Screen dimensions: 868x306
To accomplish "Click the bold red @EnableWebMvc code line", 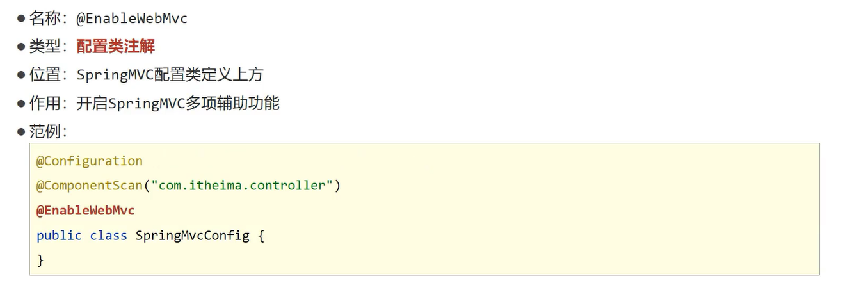I will coord(85,211).
